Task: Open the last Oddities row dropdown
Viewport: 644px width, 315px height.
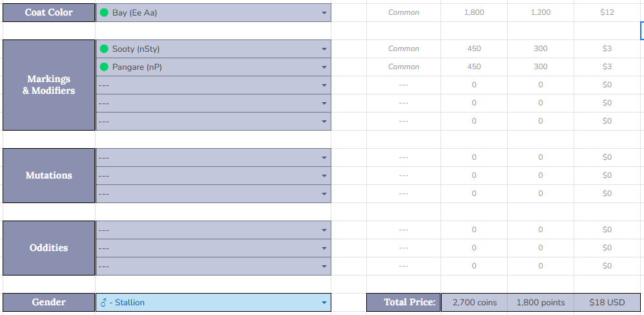Action: (324, 266)
